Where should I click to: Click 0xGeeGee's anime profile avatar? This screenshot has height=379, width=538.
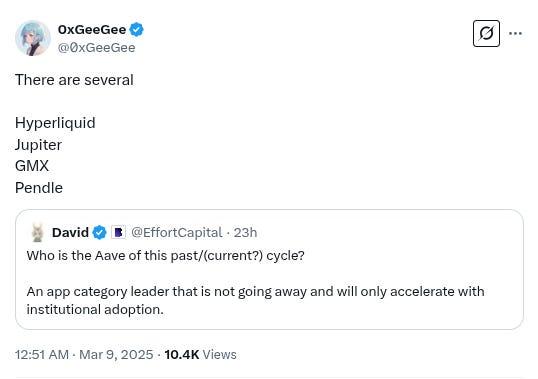33,38
